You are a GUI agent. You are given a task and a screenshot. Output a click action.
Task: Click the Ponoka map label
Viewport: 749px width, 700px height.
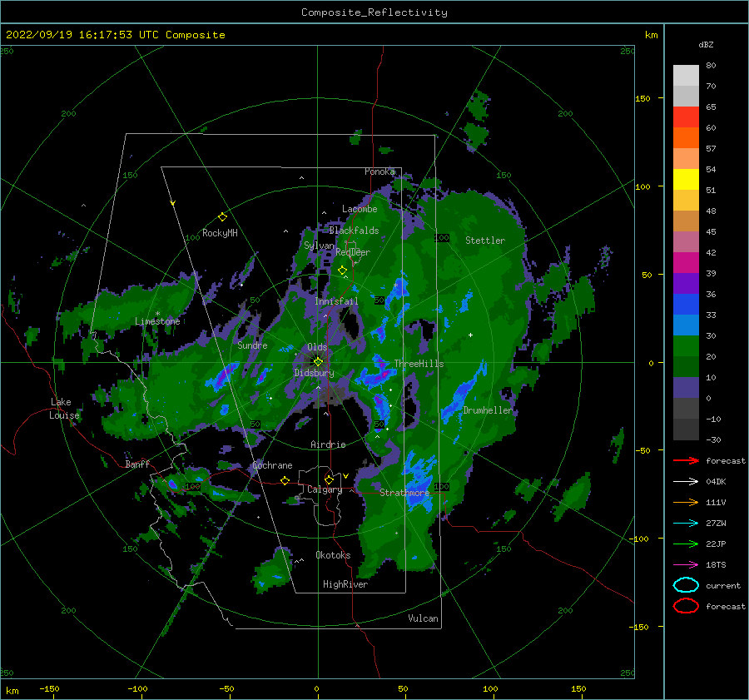pyautogui.click(x=379, y=171)
